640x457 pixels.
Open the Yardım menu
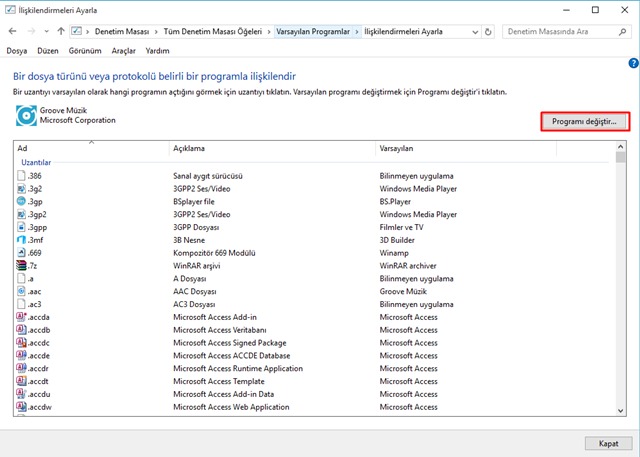pyautogui.click(x=158, y=51)
